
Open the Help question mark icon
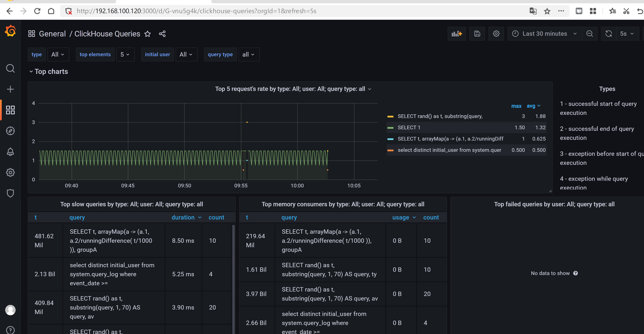[x=10, y=330]
